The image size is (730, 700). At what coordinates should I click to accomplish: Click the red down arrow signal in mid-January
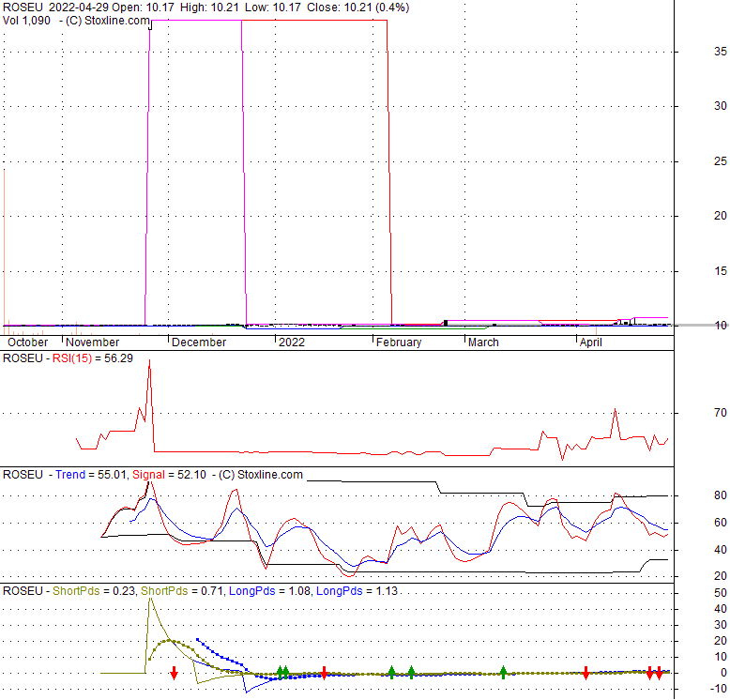[x=324, y=673]
